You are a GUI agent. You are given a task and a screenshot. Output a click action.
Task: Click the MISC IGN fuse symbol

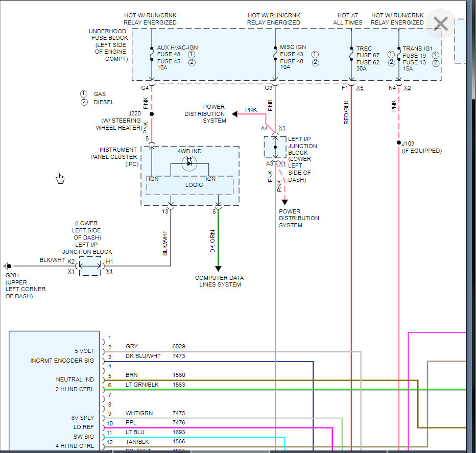pyautogui.click(x=275, y=54)
